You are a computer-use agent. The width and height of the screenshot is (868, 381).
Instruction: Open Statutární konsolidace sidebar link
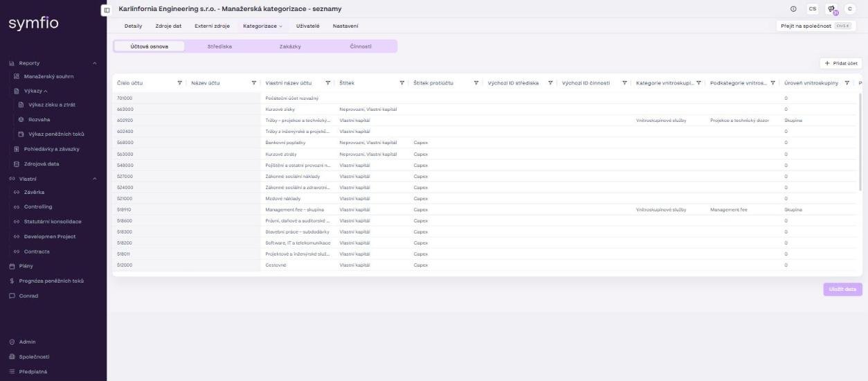tap(53, 222)
